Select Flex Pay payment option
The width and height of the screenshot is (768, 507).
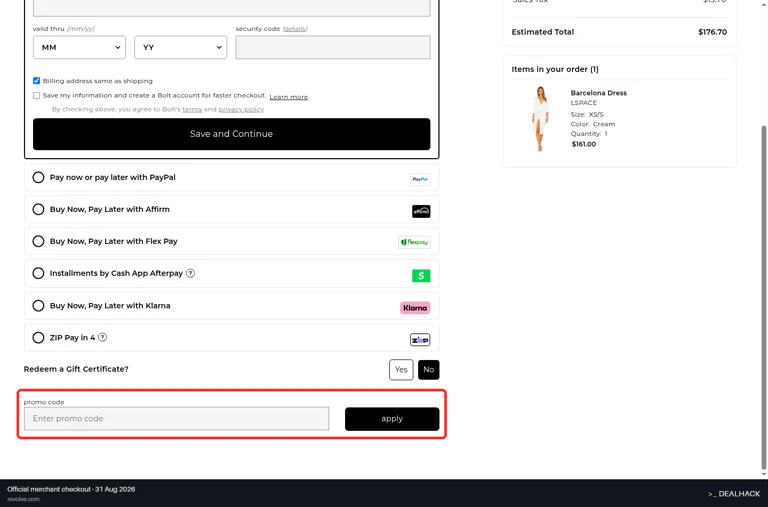click(38, 241)
